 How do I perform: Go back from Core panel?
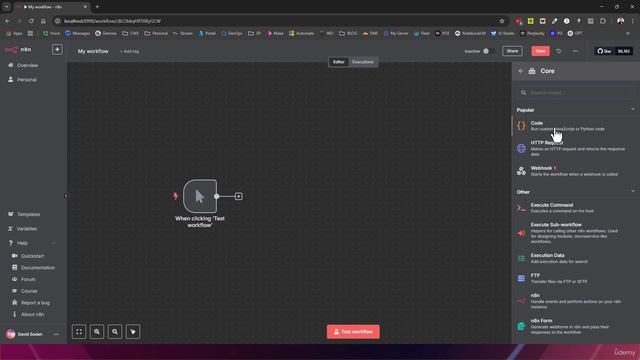(520, 71)
